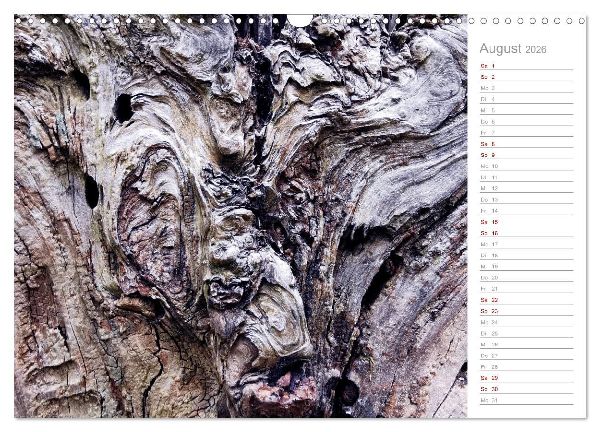600x432 pixels.
Task: Select the 'Mo 24' calendar row
Action: click(x=527, y=322)
